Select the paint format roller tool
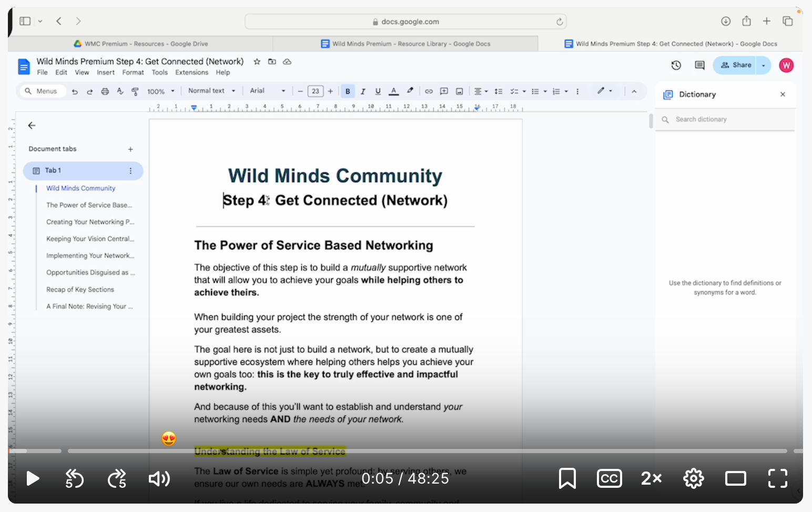Viewport: 812px width, 512px height. 135,91
